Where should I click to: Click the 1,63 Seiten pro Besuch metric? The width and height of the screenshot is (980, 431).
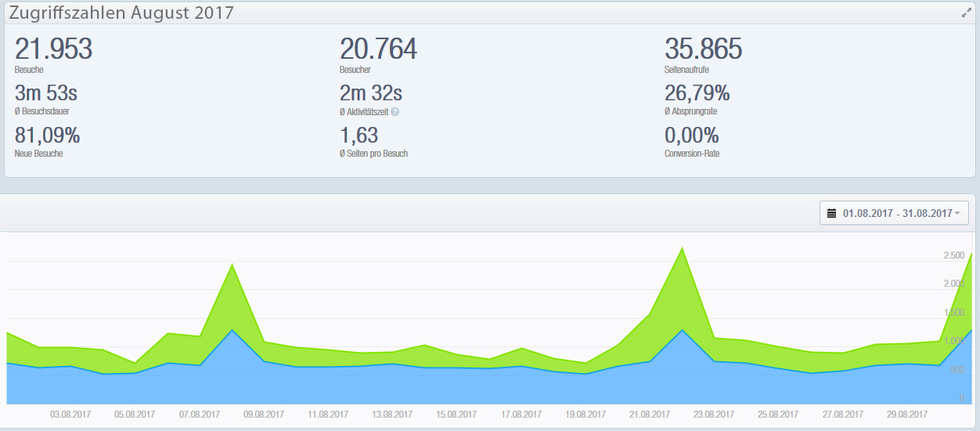coord(359,136)
